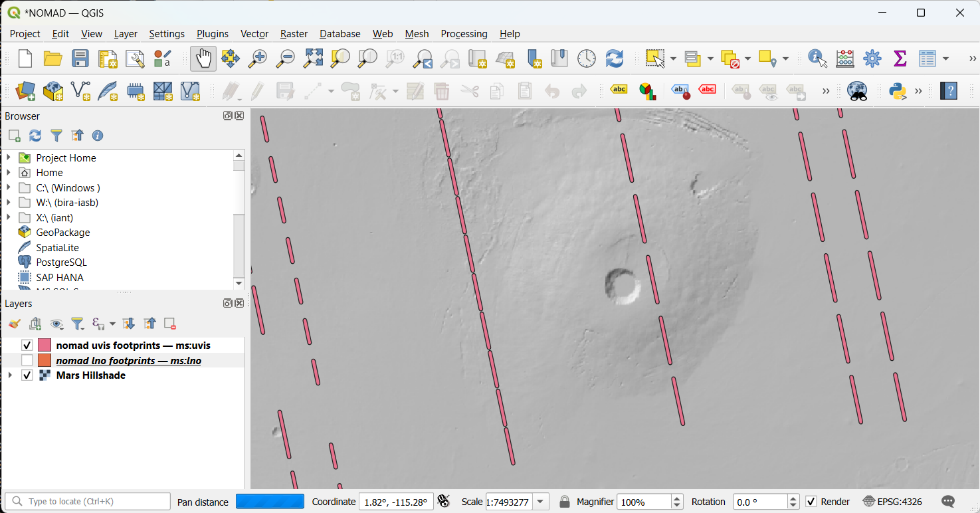Image resolution: width=980 pixels, height=513 pixels.
Task: Close the Browser panel
Action: pyautogui.click(x=239, y=116)
